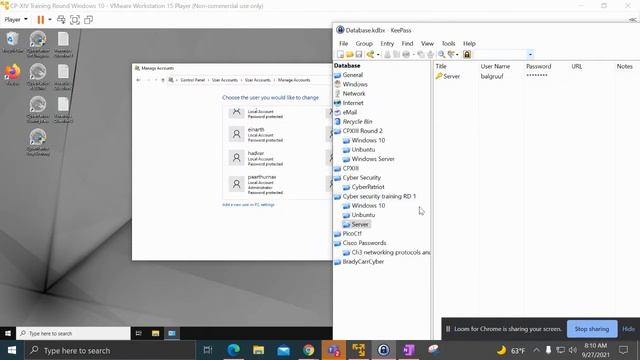The height and width of the screenshot is (360, 640).
Task: Open the KeePass Find menu
Action: click(x=407, y=43)
